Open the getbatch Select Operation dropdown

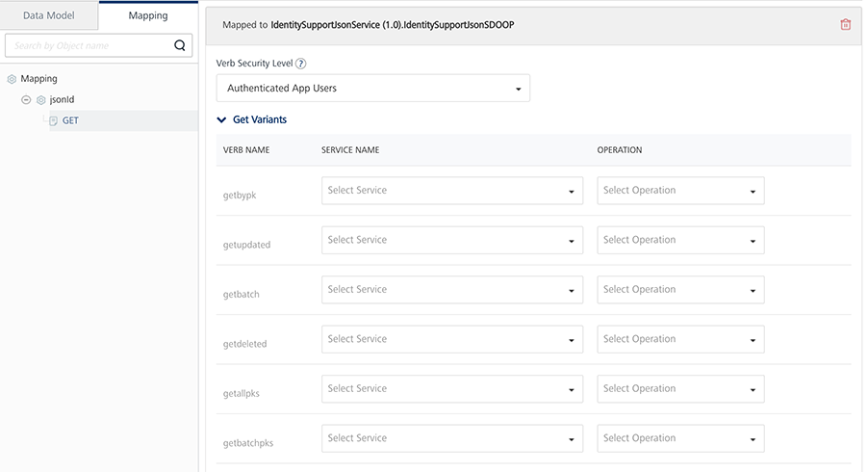[x=679, y=289]
